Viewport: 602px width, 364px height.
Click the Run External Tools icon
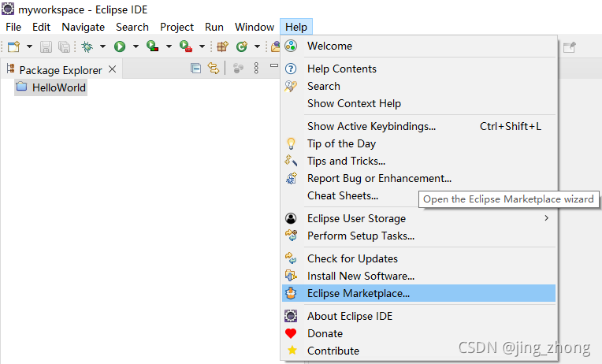(186, 46)
